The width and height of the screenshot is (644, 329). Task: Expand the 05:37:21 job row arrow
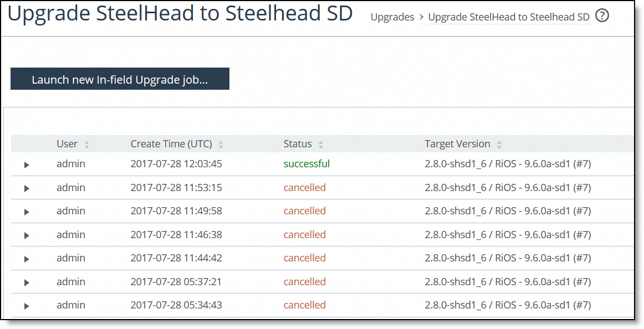pos(27,282)
